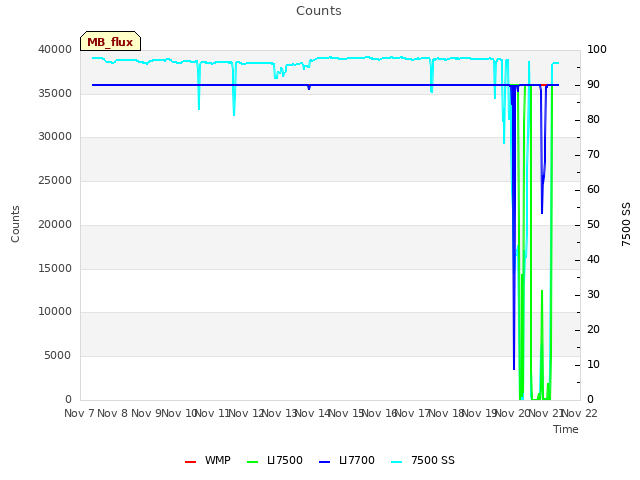This screenshot has height=480, width=640.
Task: Click the red WMP legend swatch
Action: 190,462
